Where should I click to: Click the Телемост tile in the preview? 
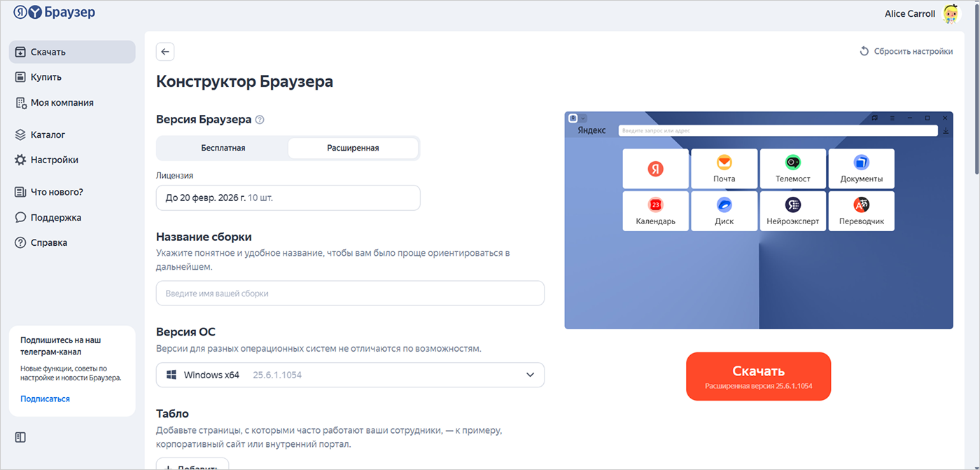point(793,169)
